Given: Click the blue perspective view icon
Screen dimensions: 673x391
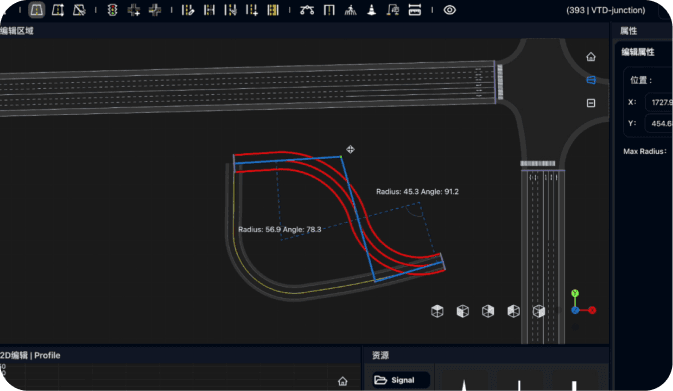Looking at the screenshot, I should [x=591, y=80].
